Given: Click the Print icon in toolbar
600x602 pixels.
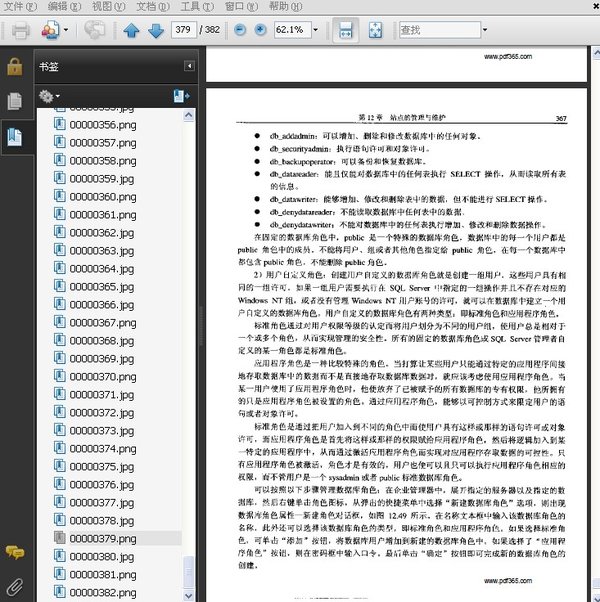Looking at the screenshot, I should (21, 30).
